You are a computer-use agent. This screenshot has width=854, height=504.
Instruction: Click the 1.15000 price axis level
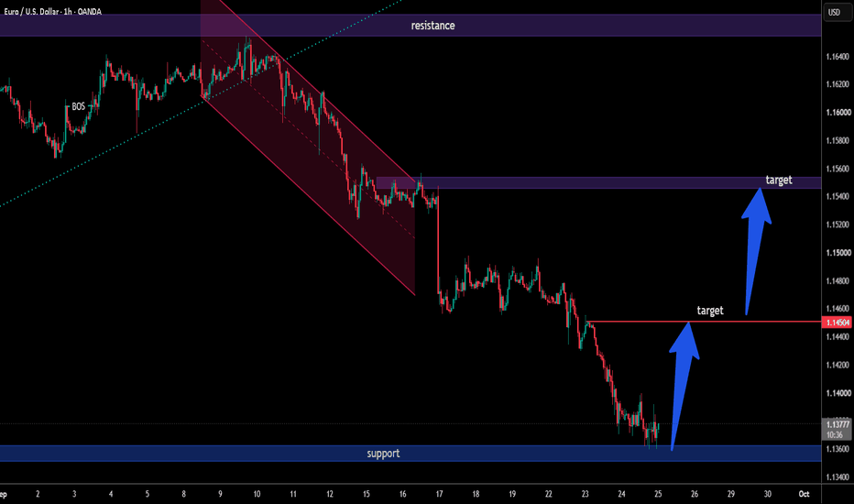(838, 253)
